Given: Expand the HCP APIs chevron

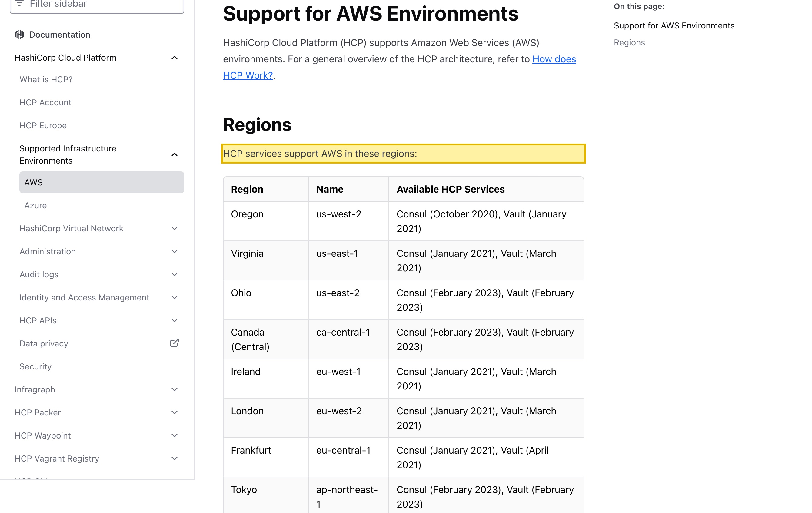Looking at the screenshot, I should [x=174, y=320].
